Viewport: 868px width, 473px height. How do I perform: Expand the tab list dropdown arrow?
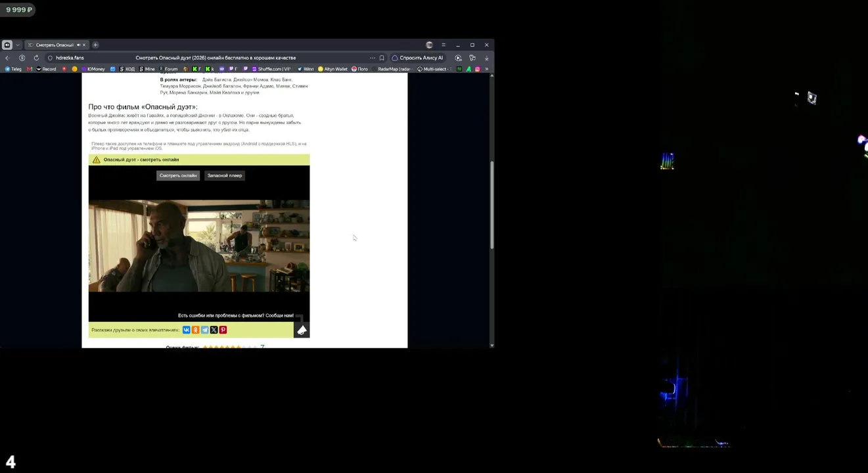pos(18,45)
